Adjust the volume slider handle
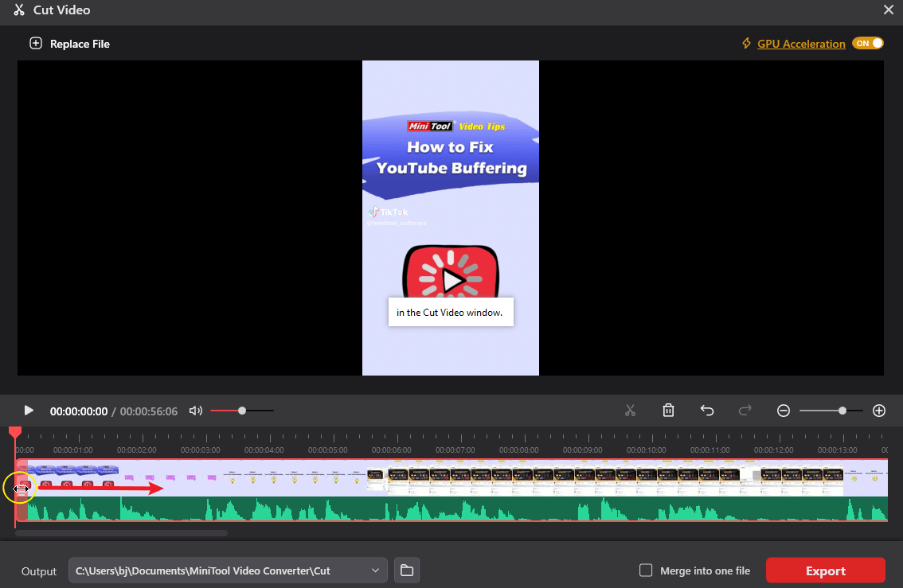This screenshot has height=588, width=903. tap(242, 411)
